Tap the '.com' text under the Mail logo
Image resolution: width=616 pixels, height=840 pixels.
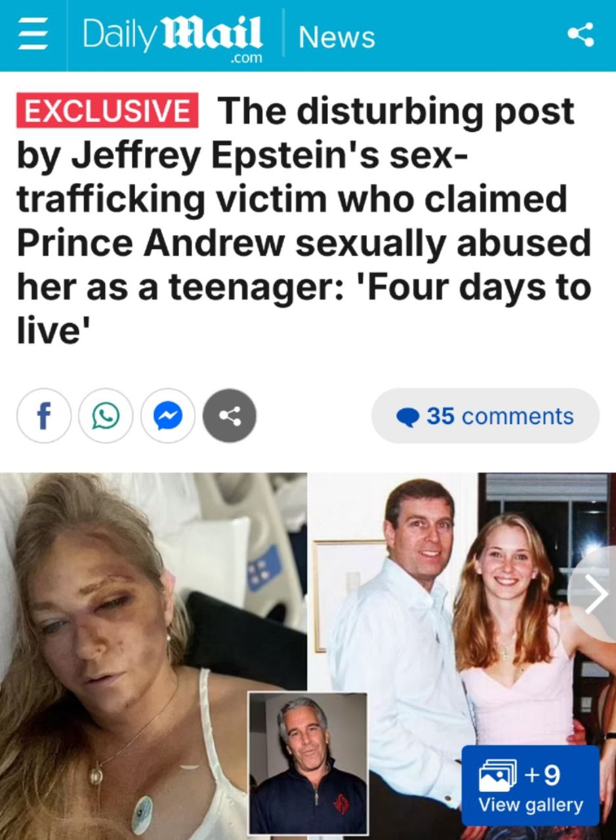246,58
